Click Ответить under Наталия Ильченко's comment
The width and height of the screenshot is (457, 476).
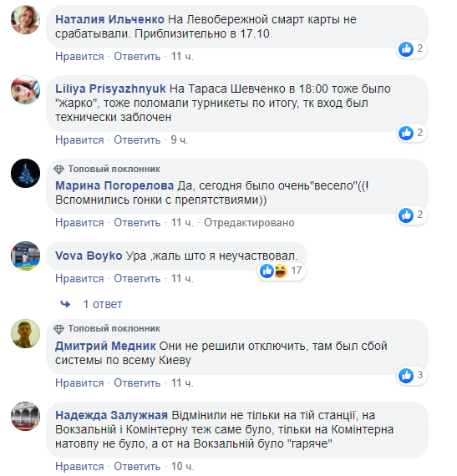(x=137, y=57)
